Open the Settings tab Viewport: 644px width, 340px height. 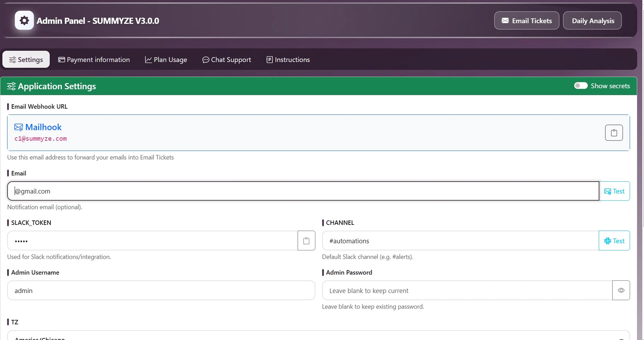[x=26, y=59]
